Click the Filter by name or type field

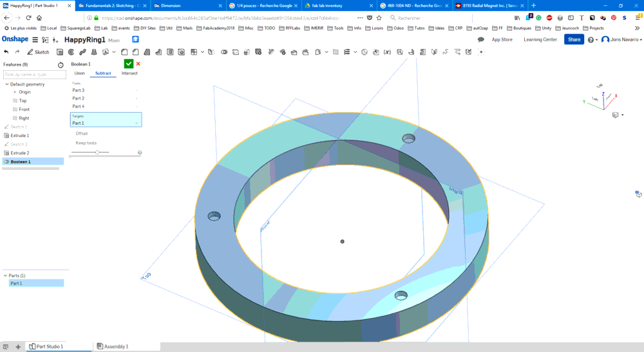click(x=35, y=75)
